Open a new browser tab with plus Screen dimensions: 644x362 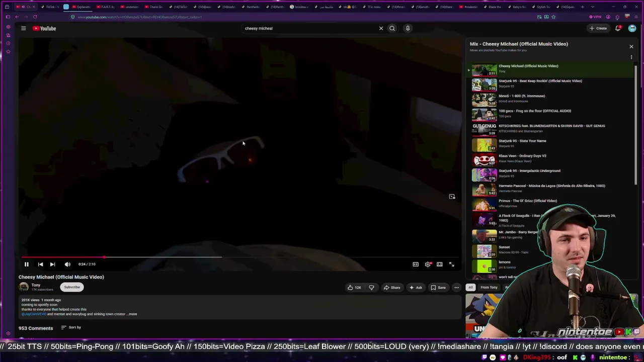pos(583,7)
